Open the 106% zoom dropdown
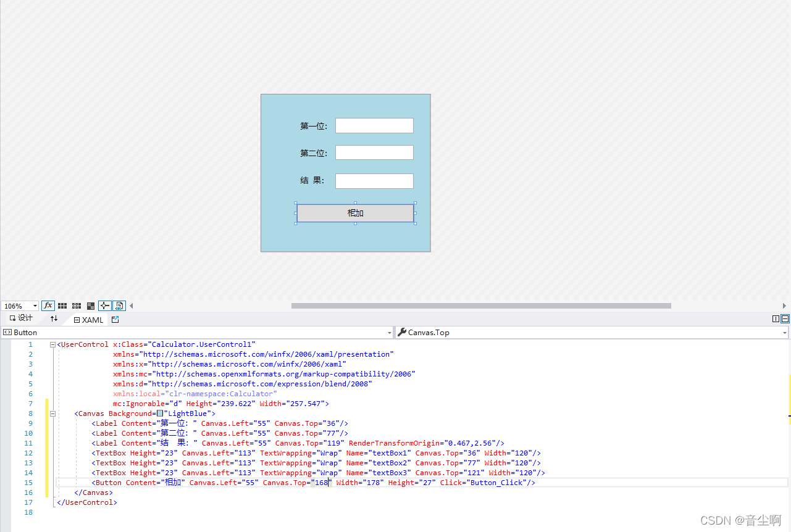Screen dimensions: 791x532 point(35,306)
